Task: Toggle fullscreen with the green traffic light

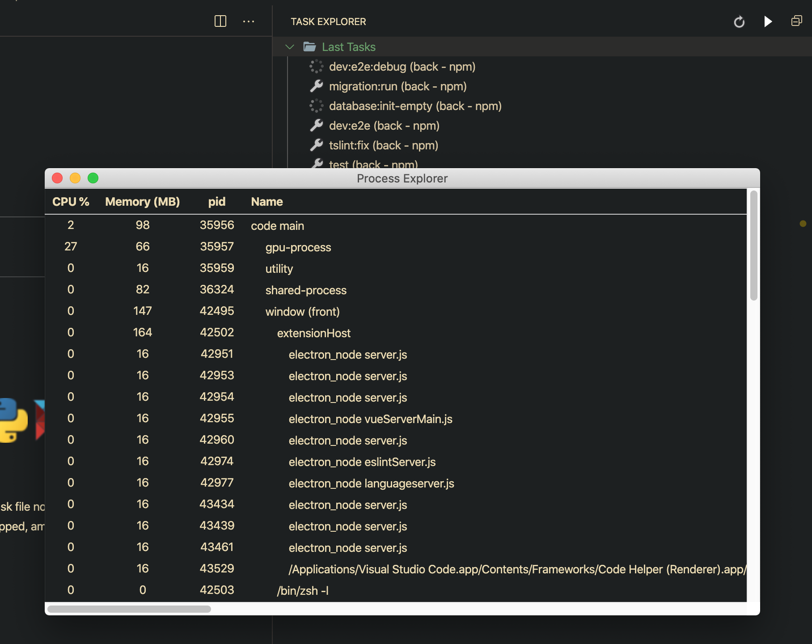Action: tap(93, 178)
